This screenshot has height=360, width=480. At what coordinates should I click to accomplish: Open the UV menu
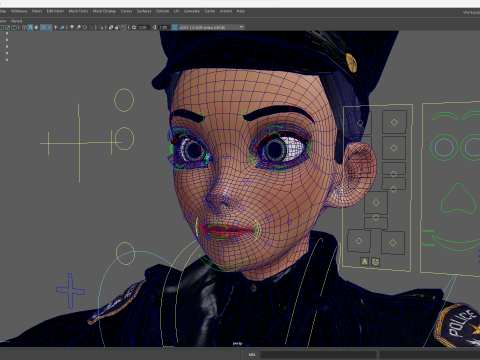click(176, 11)
